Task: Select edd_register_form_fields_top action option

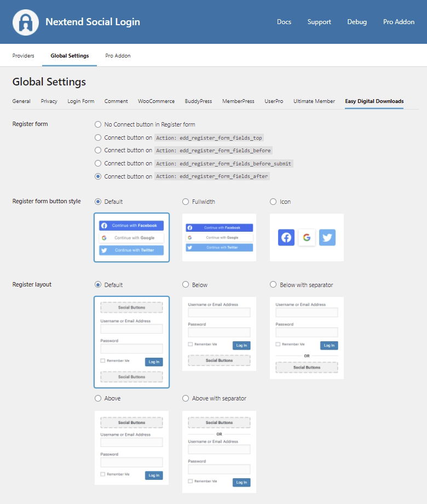Action: tap(98, 138)
